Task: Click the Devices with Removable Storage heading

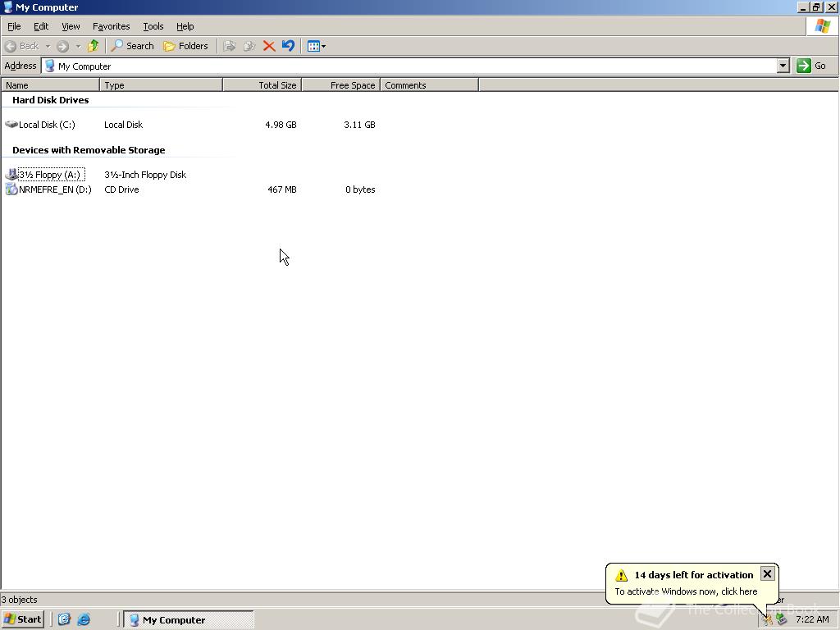Action: (x=89, y=150)
